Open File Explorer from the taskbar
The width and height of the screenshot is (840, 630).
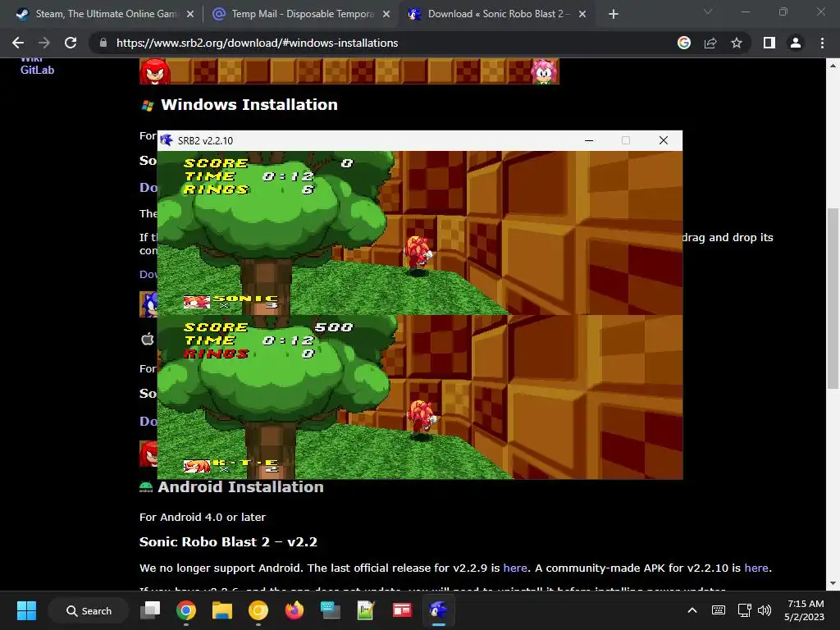coord(221,610)
